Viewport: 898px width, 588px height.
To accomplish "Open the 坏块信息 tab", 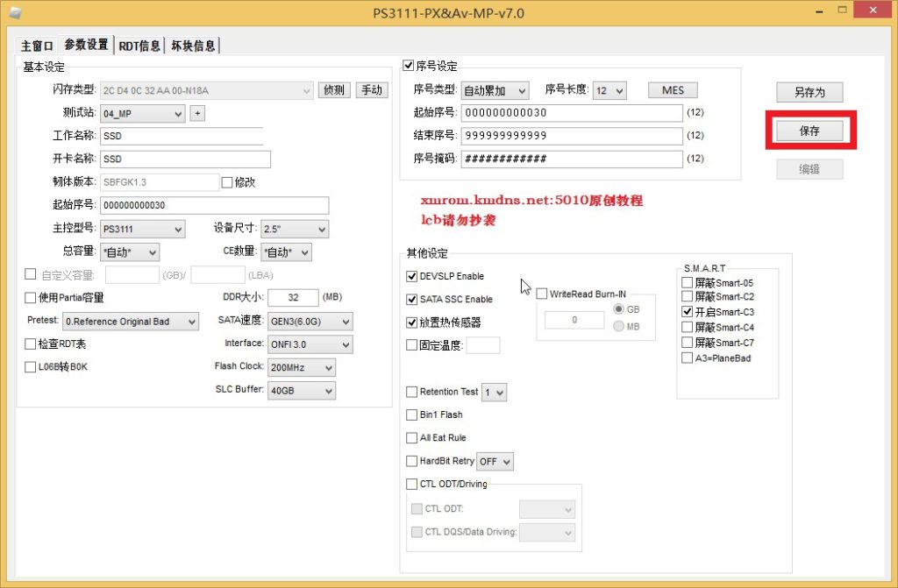I will pyautogui.click(x=193, y=46).
